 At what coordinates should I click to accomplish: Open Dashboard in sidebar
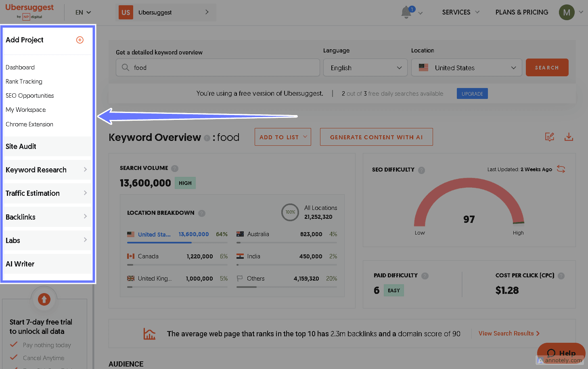20,67
